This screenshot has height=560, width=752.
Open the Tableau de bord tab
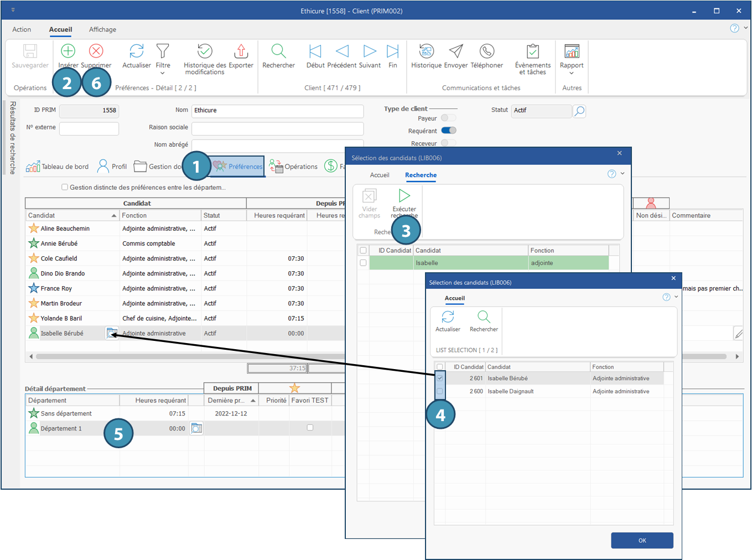click(58, 167)
